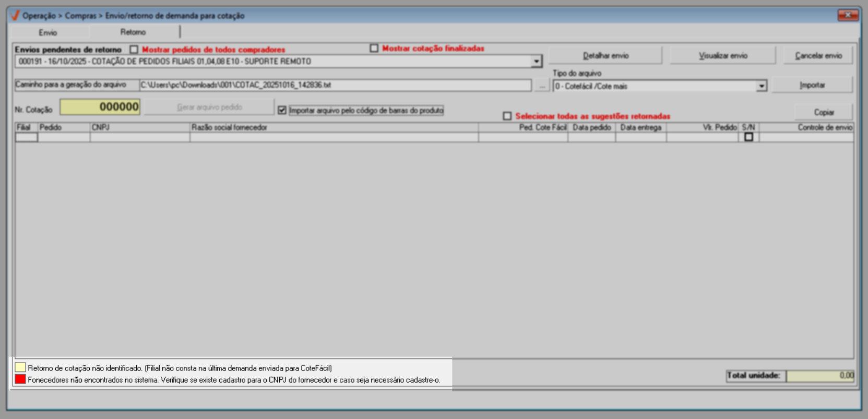
Task: Click the Importar button
Action: tap(812, 85)
